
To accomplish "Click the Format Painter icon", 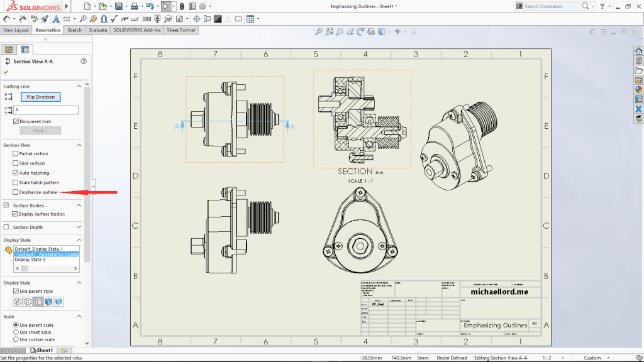I will tap(45, 19).
